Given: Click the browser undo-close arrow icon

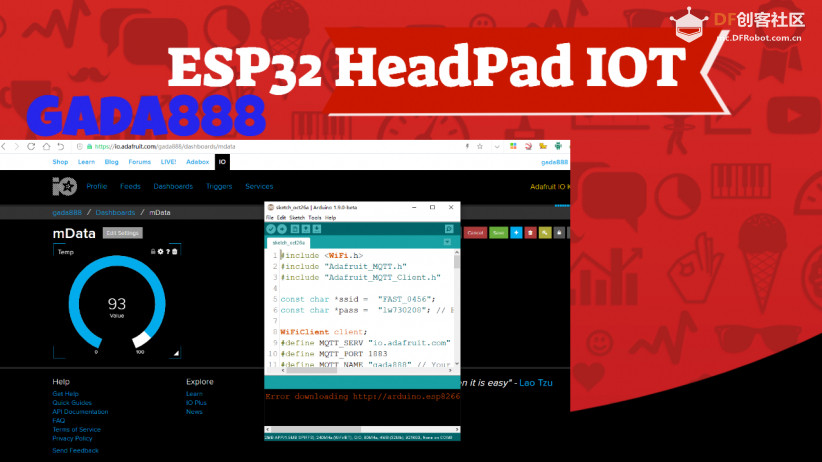Looking at the screenshot, I should click(x=61, y=147).
